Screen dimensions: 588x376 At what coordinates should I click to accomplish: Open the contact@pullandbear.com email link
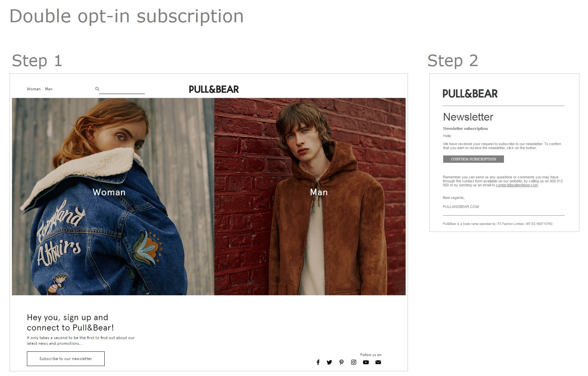pos(517,185)
